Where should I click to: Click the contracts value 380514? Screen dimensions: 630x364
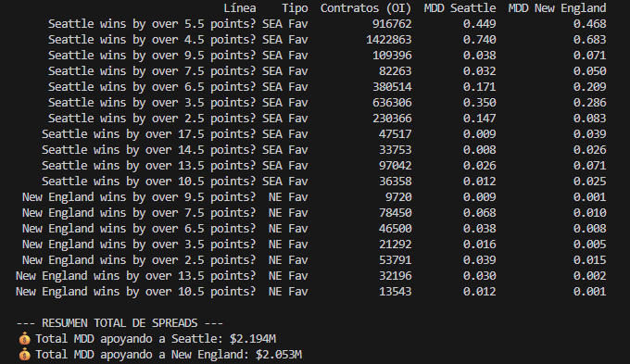392,87
